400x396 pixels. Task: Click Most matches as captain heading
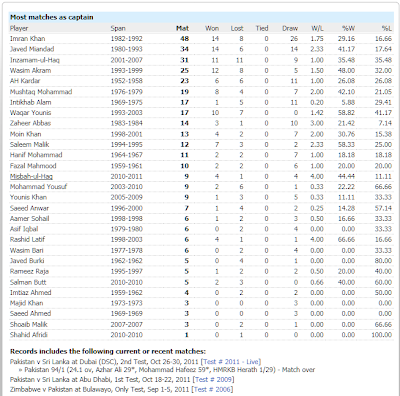click(x=52, y=17)
